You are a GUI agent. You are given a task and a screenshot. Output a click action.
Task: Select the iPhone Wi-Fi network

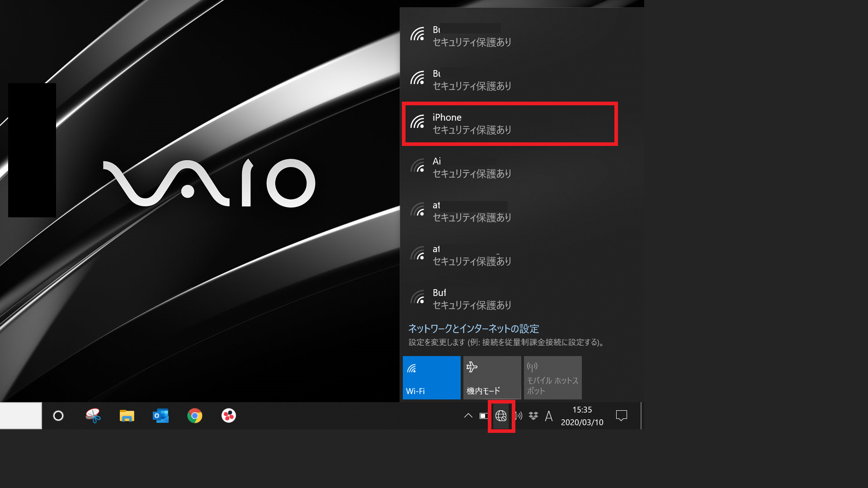tap(509, 124)
